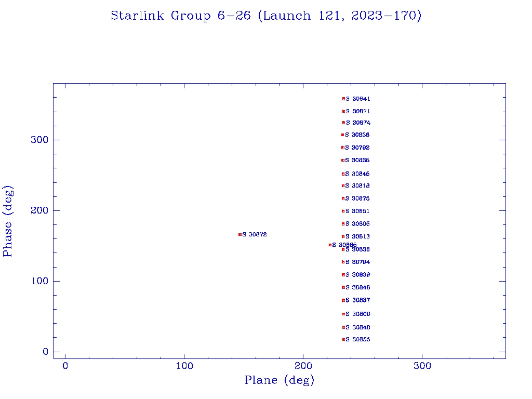Click the "300" tick label on the Phase axis
The width and height of the screenshot is (532, 399).
click(39, 140)
